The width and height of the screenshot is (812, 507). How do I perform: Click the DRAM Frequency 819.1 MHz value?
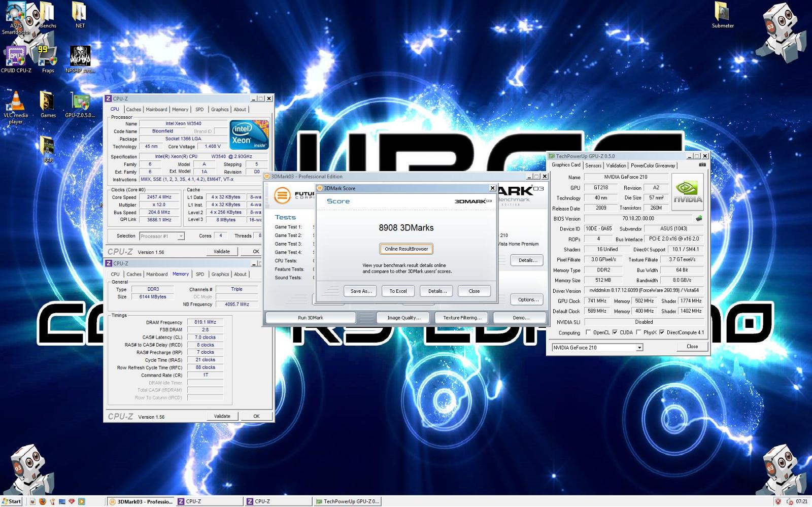tap(205, 322)
